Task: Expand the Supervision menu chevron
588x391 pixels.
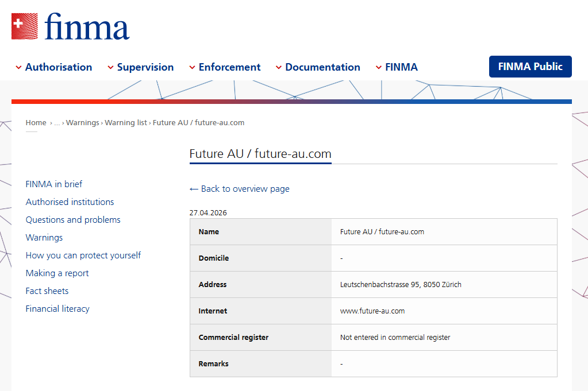Action: tap(110, 67)
